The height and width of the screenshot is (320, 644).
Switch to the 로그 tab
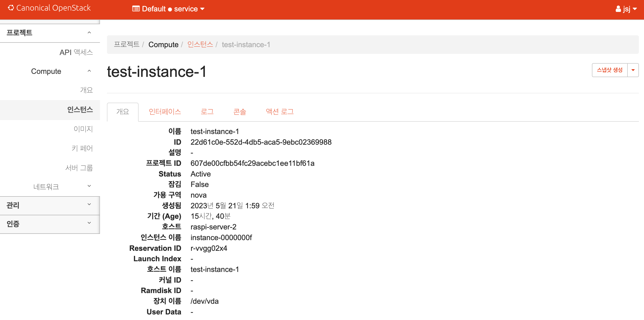(x=207, y=112)
